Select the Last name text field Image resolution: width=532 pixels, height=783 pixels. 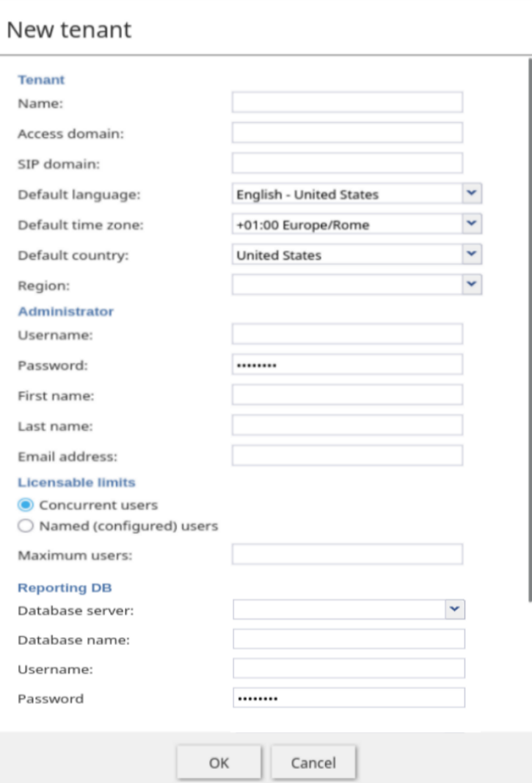[347, 425]
